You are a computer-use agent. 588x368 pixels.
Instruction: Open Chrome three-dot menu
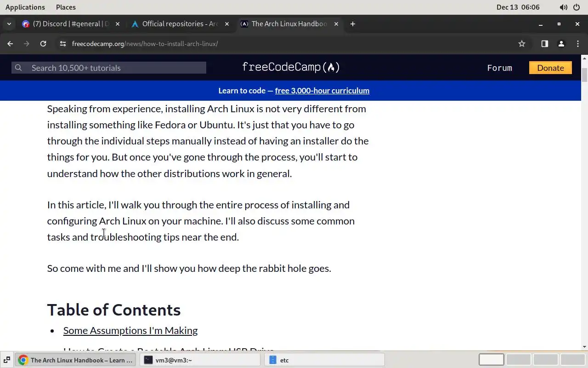[577, 44]
